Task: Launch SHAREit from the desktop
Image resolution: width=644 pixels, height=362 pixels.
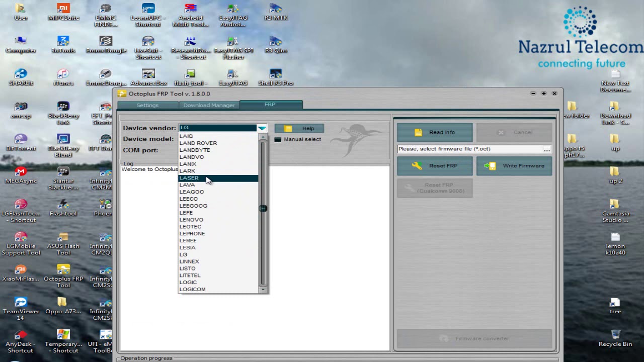Action: pos(21,77)
